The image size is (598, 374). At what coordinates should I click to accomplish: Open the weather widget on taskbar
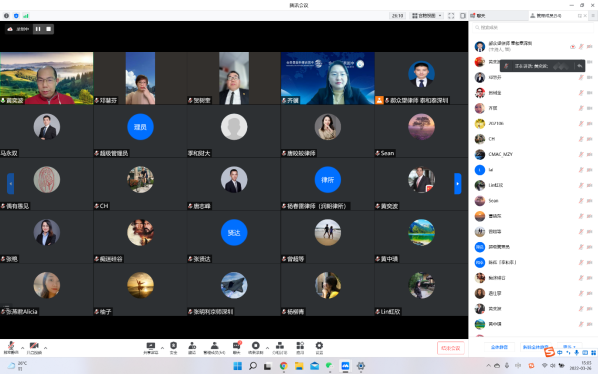(x=17, y=366)
